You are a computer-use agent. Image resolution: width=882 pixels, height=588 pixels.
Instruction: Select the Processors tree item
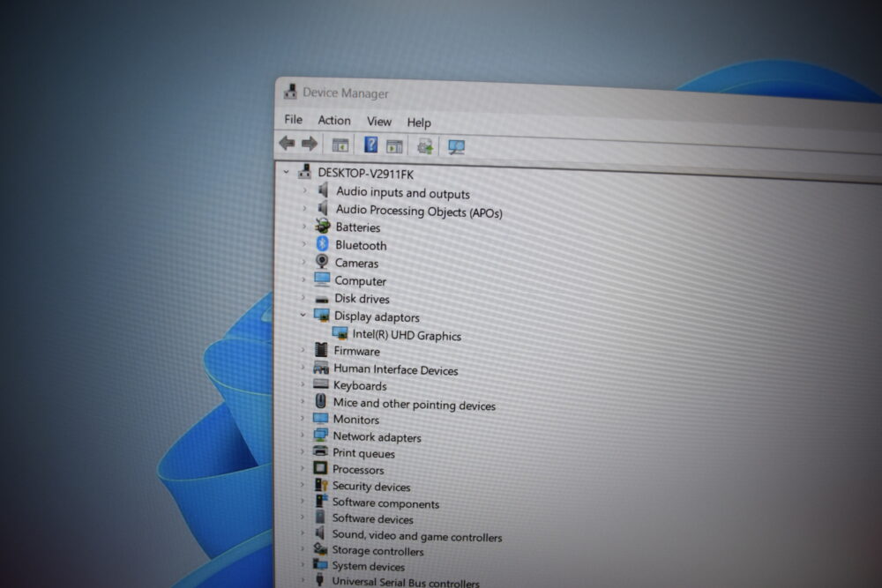point(358,469)
